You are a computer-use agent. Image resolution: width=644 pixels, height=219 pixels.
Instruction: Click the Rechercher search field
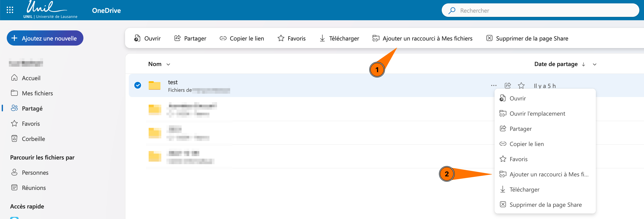pyautogui.click(x=540, y=11)
